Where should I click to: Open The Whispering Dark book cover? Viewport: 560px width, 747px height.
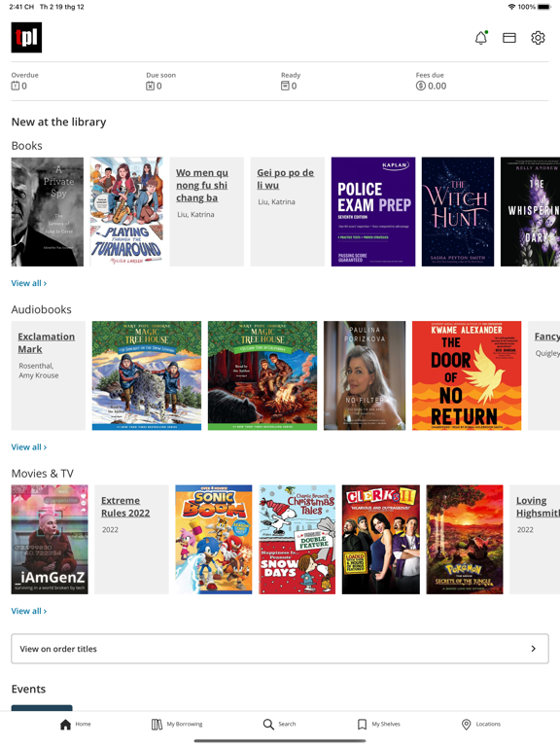[x=530, y=211]
